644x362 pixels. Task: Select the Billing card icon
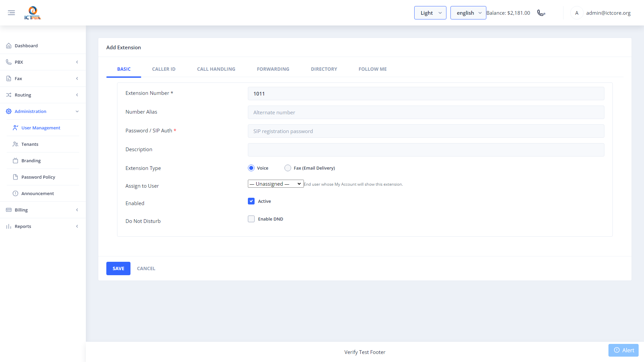coord(9,210)
